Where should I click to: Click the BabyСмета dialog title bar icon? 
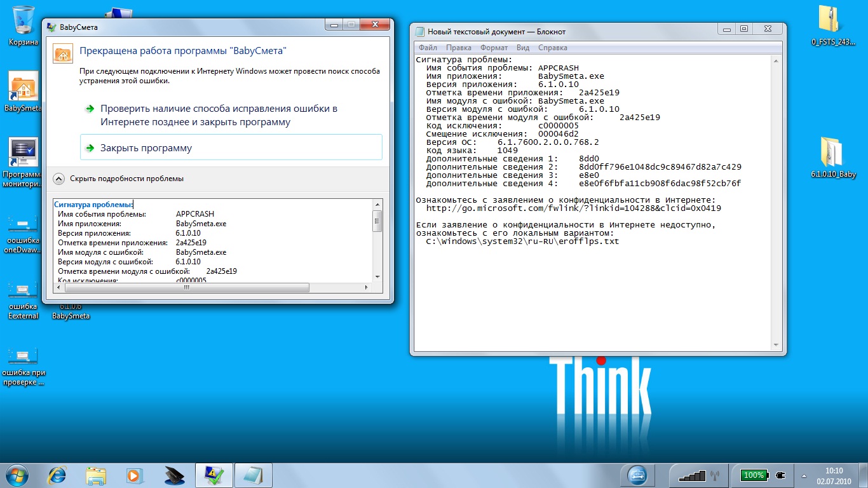[x=51, y=27]
